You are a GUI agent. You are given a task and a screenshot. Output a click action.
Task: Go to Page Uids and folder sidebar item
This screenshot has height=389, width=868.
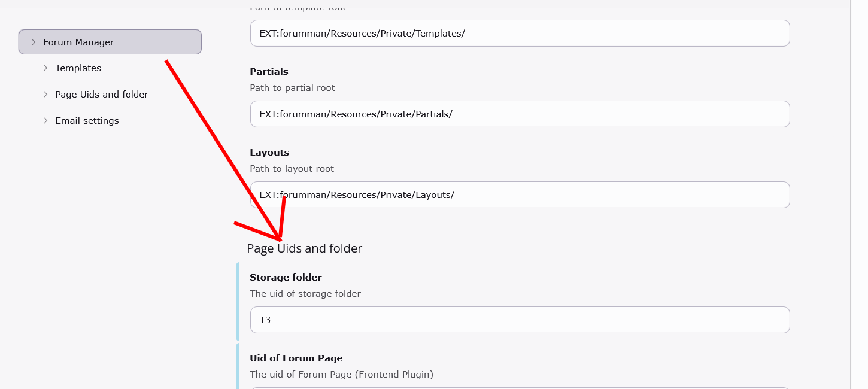coord(102,95)
